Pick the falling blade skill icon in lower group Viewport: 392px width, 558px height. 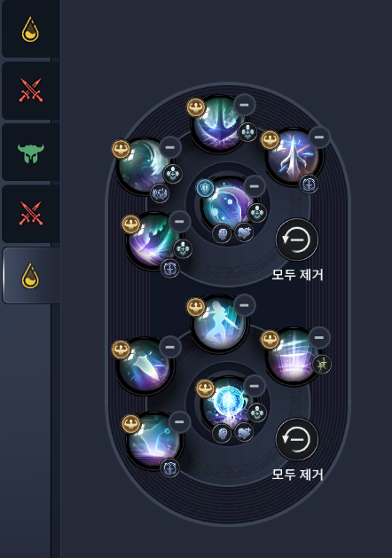pyautogui.click(x=145, y=365)
